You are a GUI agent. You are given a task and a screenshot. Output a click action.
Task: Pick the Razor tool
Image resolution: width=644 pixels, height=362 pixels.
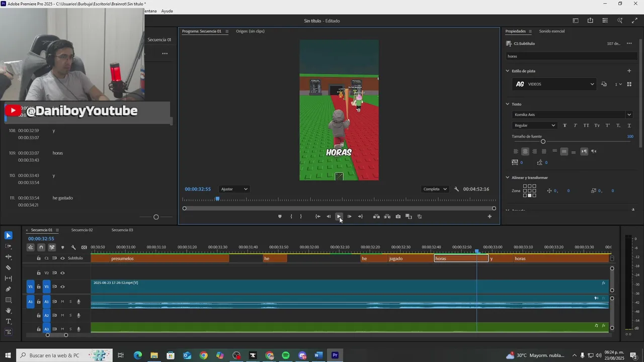tap(8, 267)
